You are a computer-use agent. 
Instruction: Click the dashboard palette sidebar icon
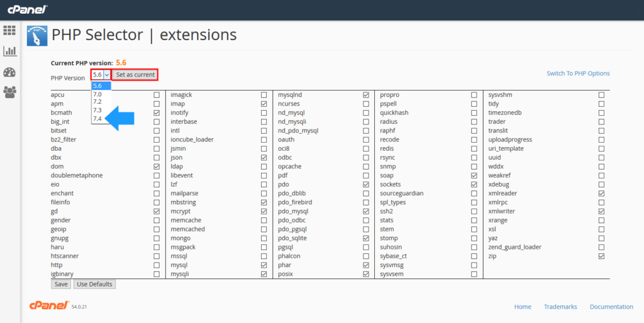pyautogui.click(x=9, y=72)
